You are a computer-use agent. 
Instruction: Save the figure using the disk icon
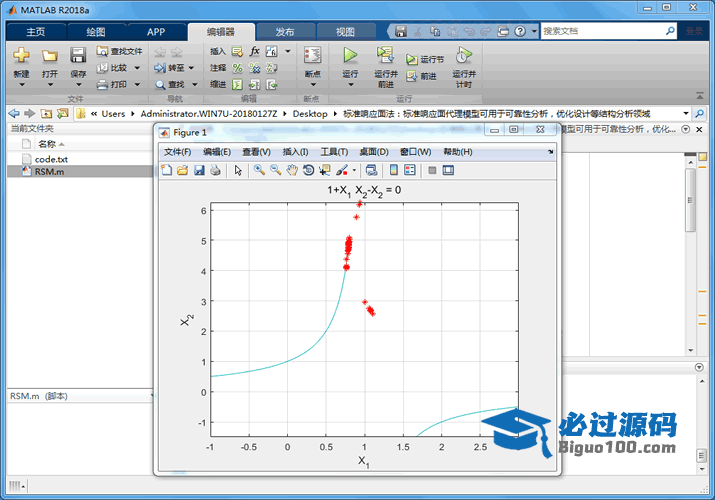(x=199, y=170)
